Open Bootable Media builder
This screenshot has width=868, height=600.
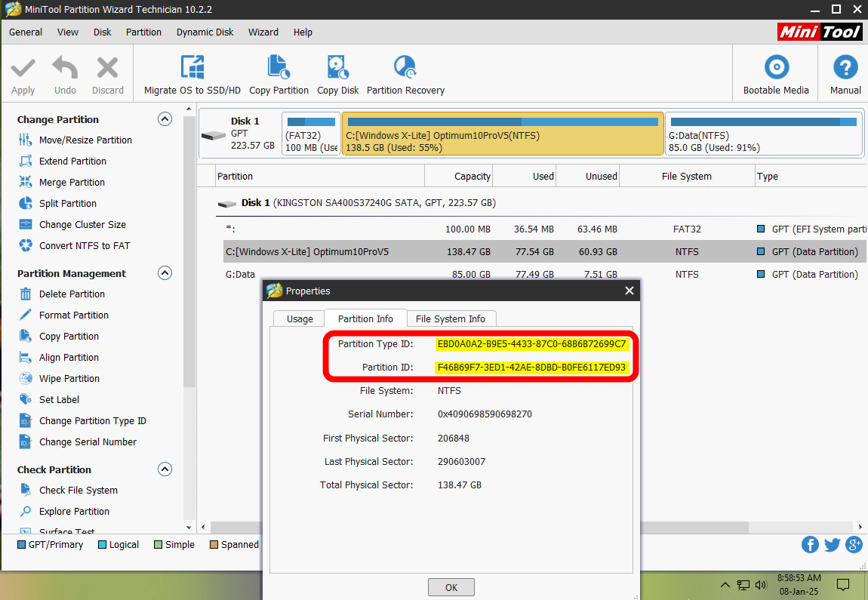776,75
